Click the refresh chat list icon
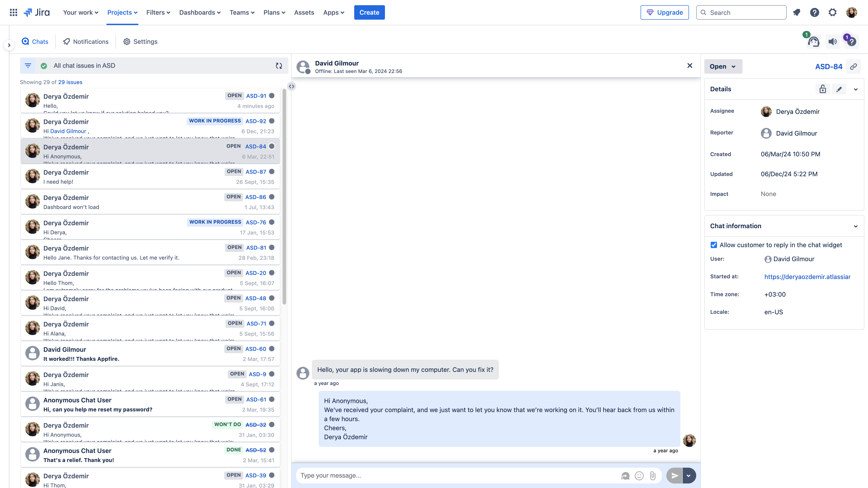The image size is (868, 488). click(279, 66)
